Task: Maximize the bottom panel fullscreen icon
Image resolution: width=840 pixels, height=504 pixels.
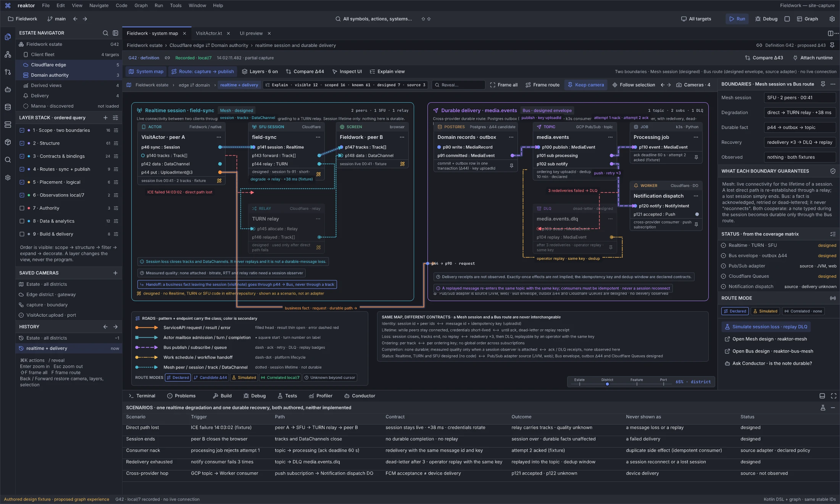Action: 834,396
